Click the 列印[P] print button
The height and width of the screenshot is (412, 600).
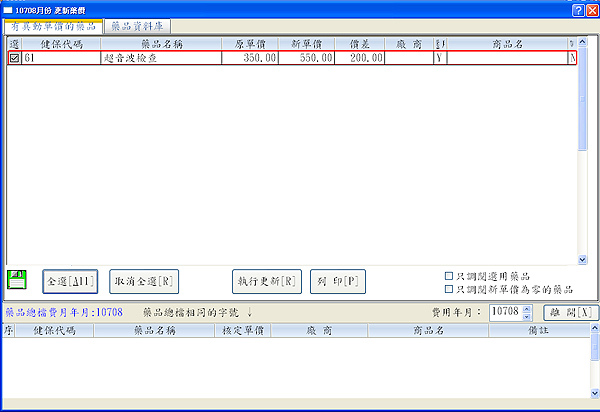point(338,281)
